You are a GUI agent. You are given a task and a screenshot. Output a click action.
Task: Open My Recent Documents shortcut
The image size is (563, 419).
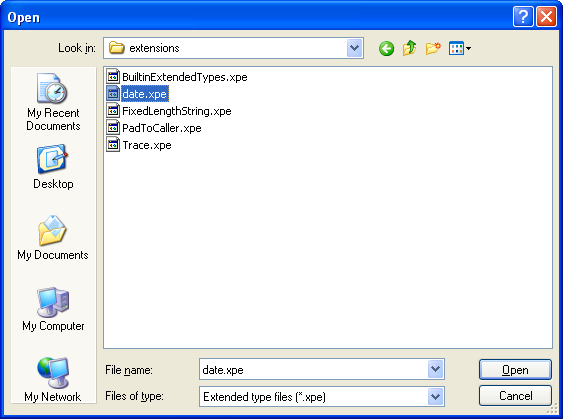point(53,102)
